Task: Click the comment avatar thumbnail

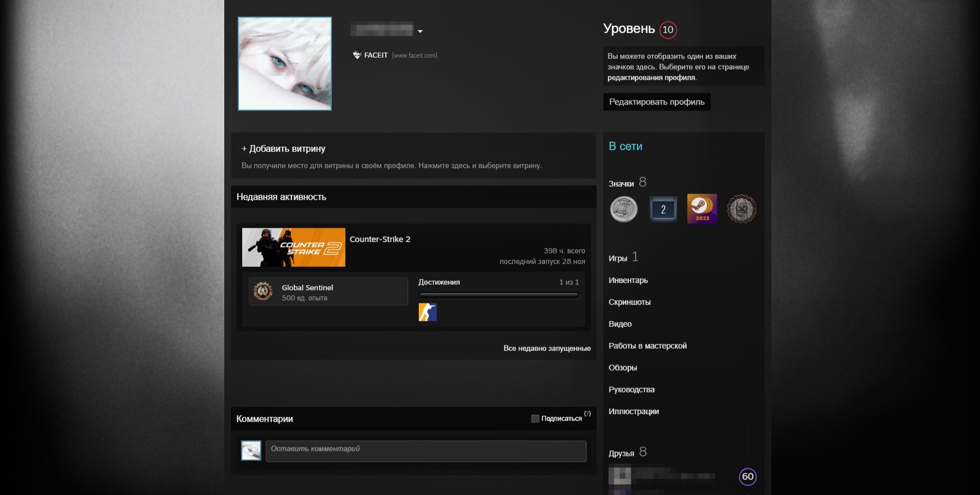Action: 251,451
